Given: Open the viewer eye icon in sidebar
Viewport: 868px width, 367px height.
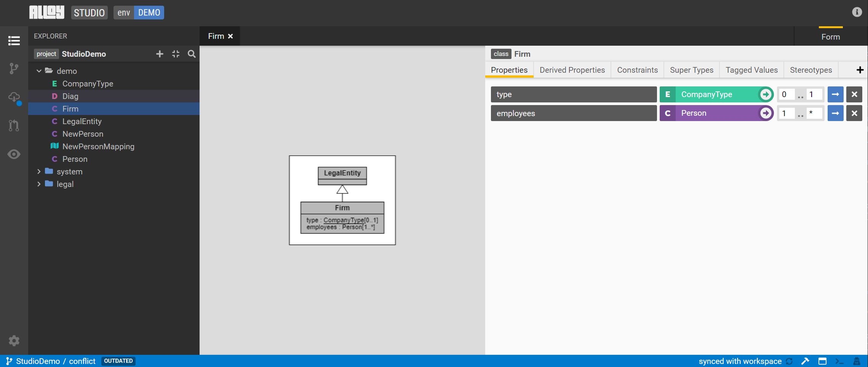Looking at the screenshot, I should (14, 154).
